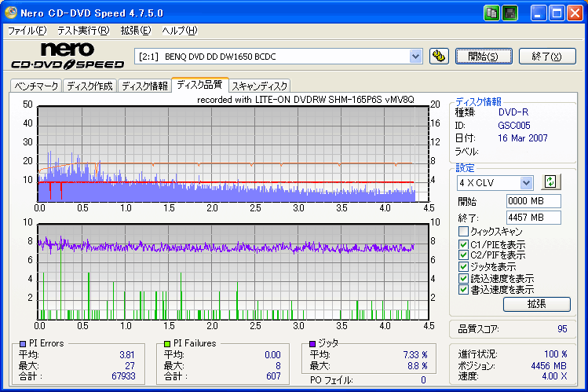This screenshot has width=588, height=392.
Task: Click the 拡張 button in settings panel
Action: [536, 304]
